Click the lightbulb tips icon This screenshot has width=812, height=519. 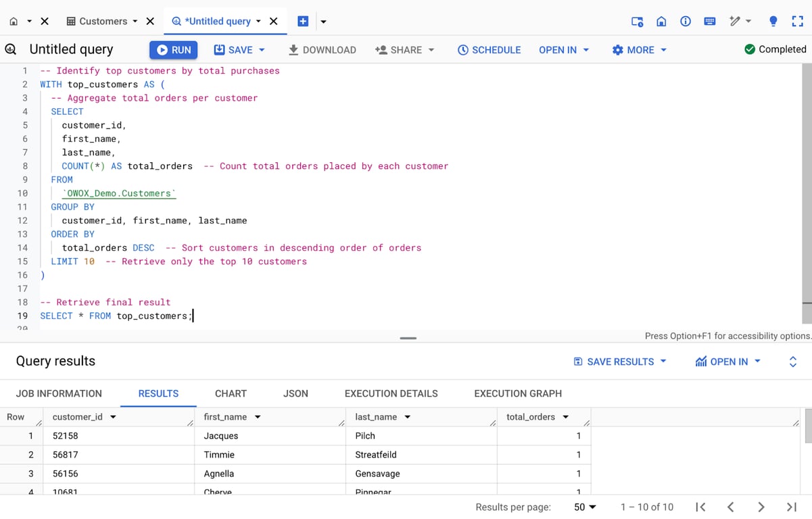[x=773, y=22]
